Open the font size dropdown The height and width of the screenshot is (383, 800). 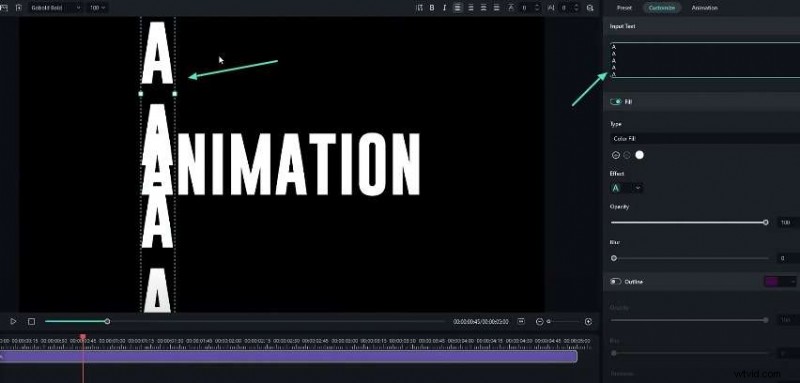coord(97,8)
